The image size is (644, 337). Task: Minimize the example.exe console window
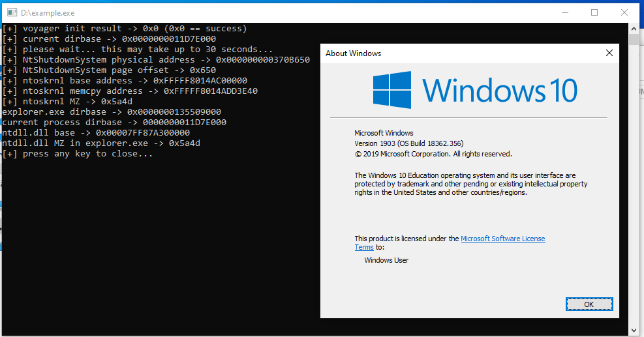[x=564, y=12]
